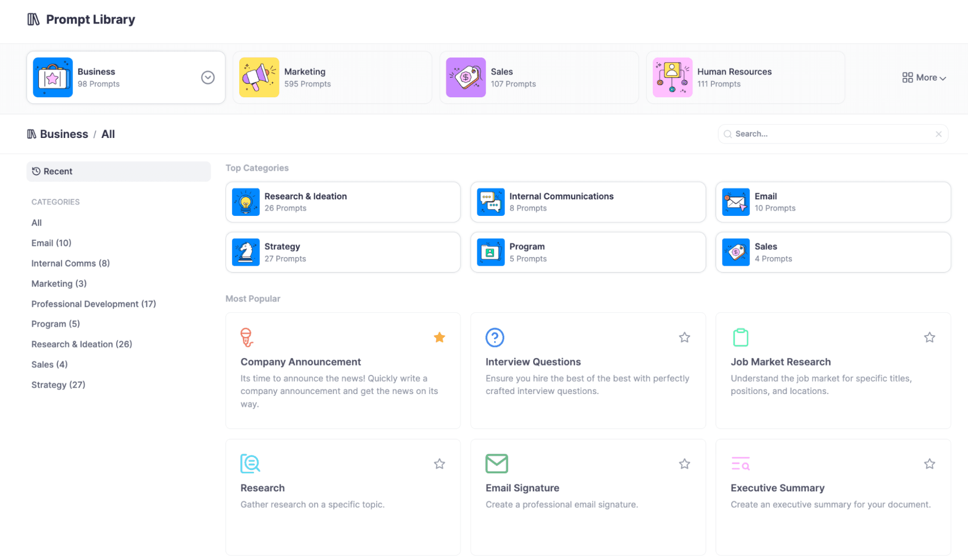Click the Marketing megaphone icon

(x=259, y=77)
